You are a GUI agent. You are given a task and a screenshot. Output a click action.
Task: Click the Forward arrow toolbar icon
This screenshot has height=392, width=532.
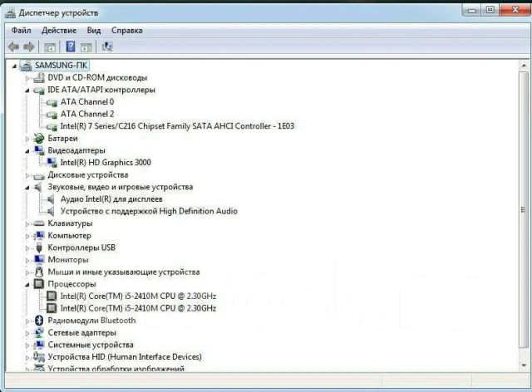click(29, 47)
